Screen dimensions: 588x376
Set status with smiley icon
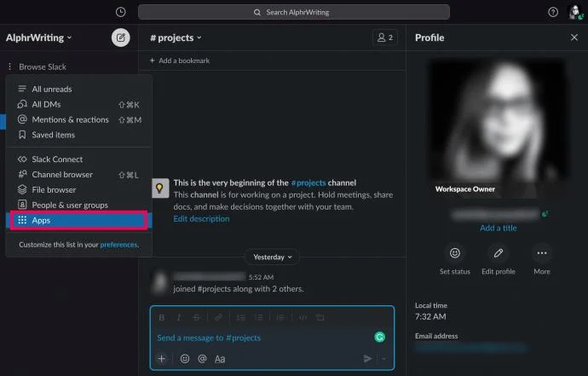pyautogui.click(x=455, y=253)
